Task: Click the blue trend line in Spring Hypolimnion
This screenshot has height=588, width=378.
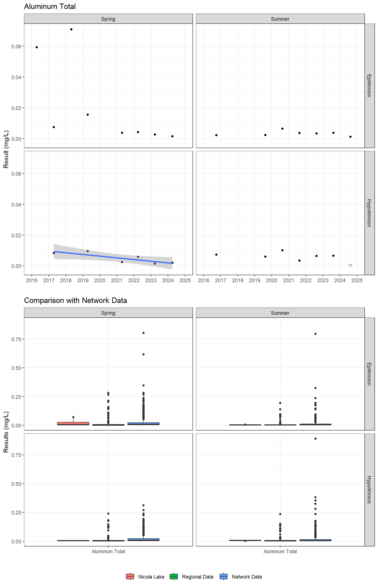Action: tap(113, 257)
